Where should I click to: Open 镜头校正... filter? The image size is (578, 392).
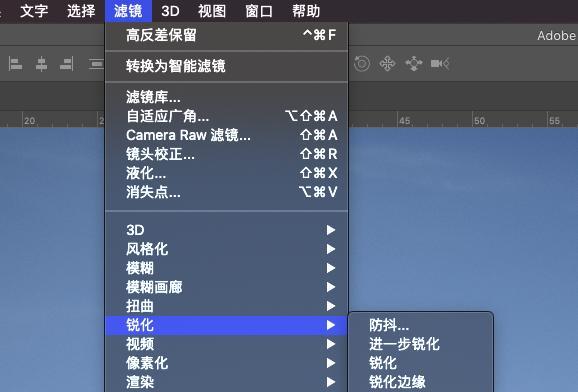pyautogui.click(x=227, y=154)
